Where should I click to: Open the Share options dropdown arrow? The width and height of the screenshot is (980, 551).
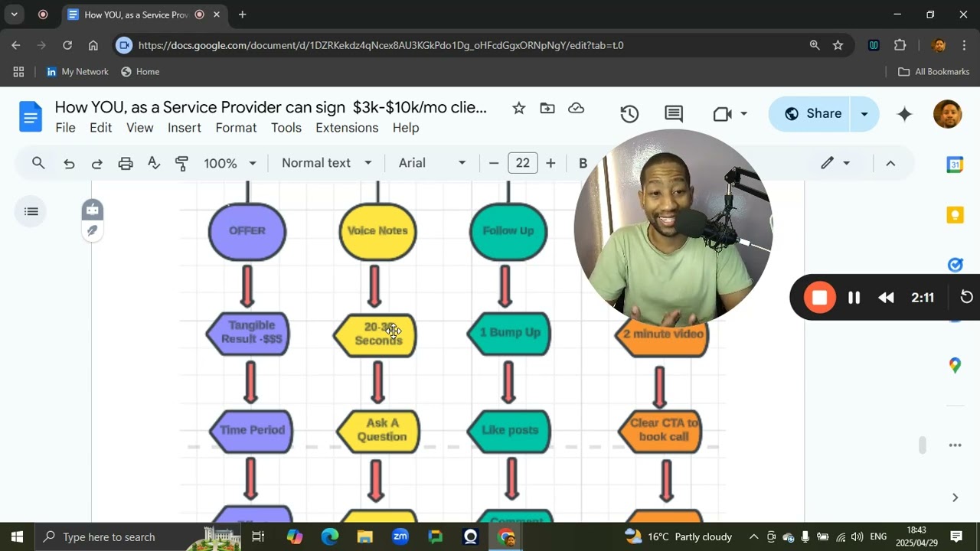pos(864,114)
